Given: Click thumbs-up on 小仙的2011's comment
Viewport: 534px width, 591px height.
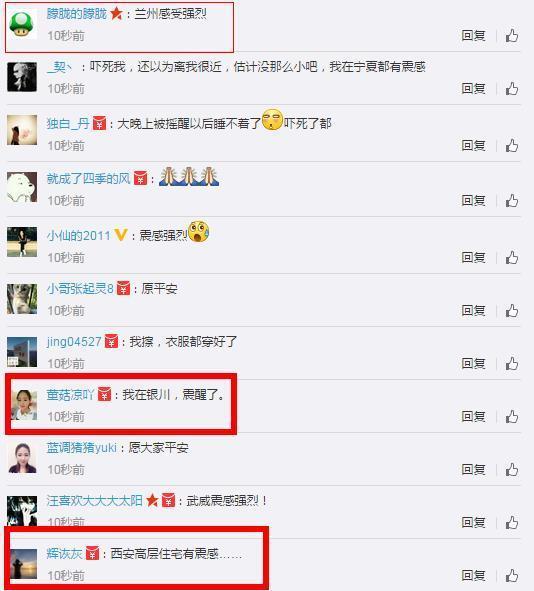Looking at the screenshot, I should point(512,258).
